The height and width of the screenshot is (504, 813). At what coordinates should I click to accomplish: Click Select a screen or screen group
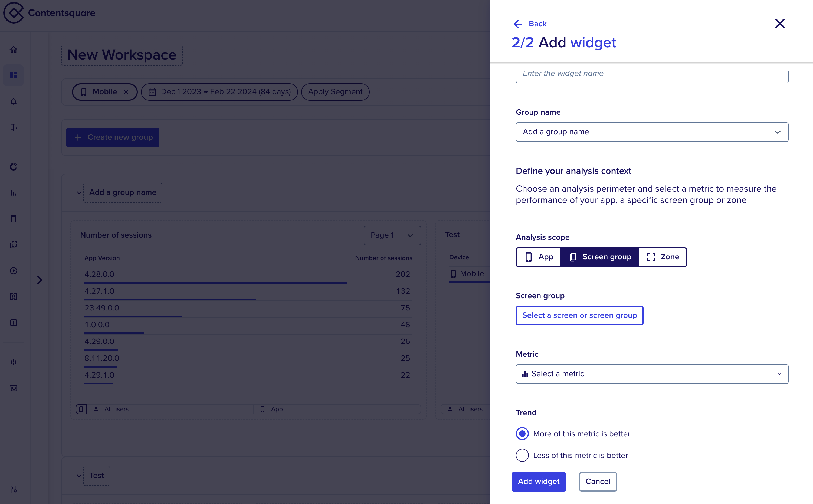point(579,315)
